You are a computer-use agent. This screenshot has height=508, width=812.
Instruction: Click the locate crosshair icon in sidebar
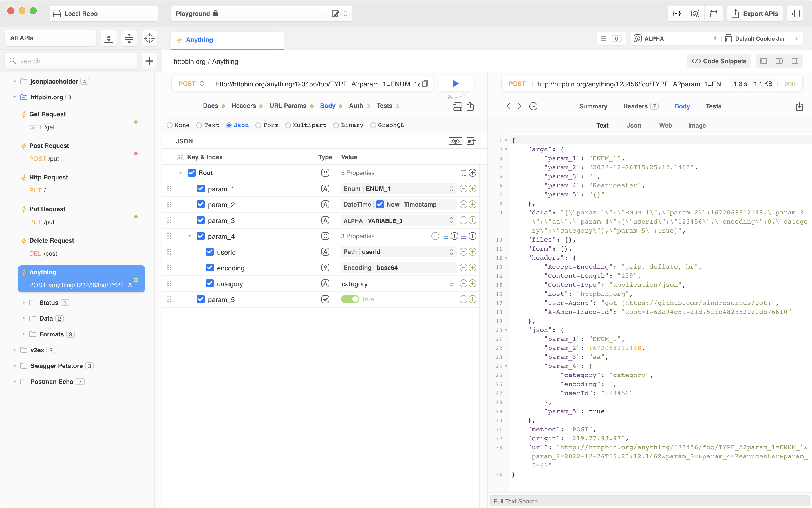point(149,38)
